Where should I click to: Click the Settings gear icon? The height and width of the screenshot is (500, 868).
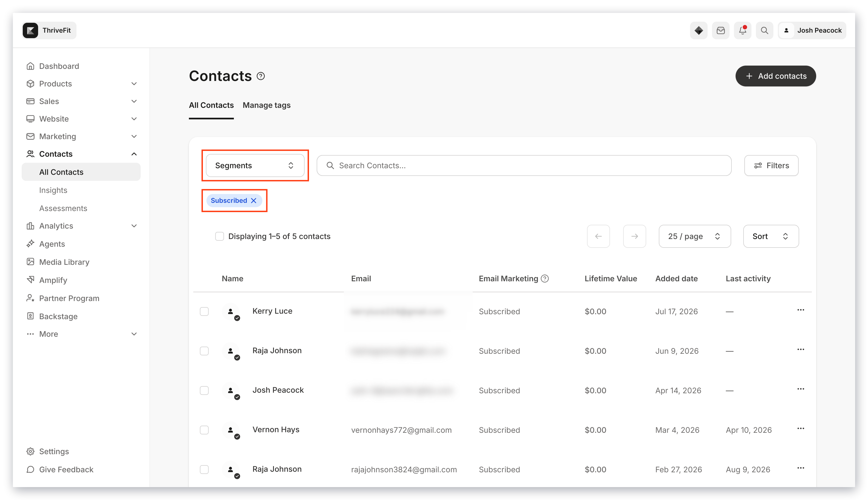[x=30, y=451]
